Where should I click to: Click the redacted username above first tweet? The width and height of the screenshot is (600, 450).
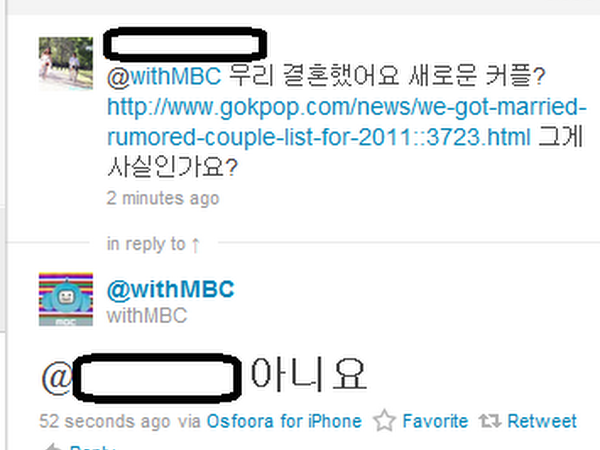[185, 44]
